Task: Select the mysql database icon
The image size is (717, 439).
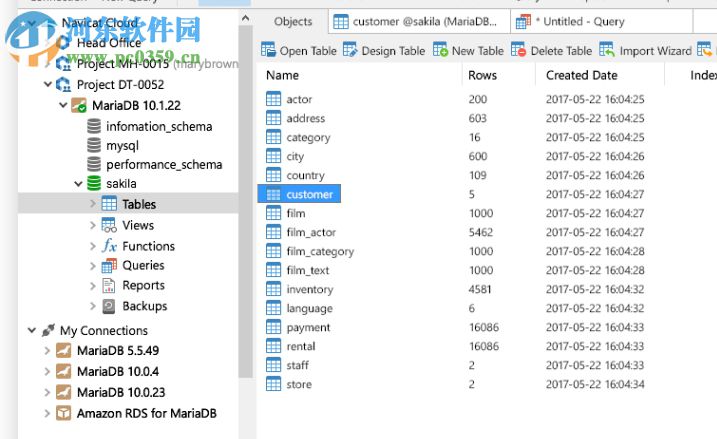Action: (94, 145)
